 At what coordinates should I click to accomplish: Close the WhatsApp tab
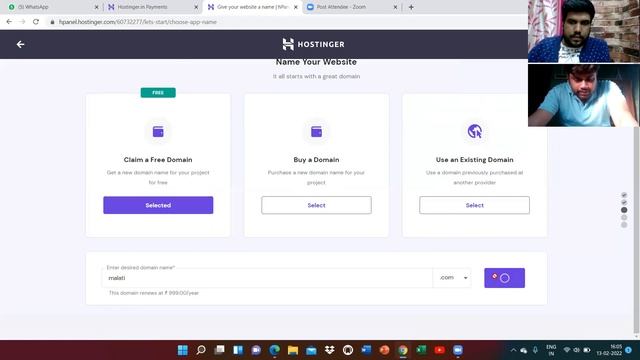[x=96, y=7]
